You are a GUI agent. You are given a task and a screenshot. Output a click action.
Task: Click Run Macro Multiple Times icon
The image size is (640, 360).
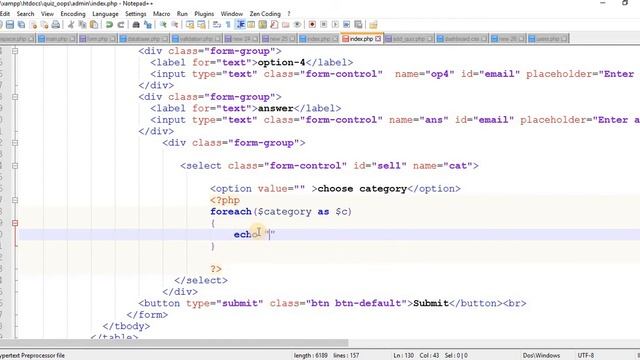[x=347, y=24]
